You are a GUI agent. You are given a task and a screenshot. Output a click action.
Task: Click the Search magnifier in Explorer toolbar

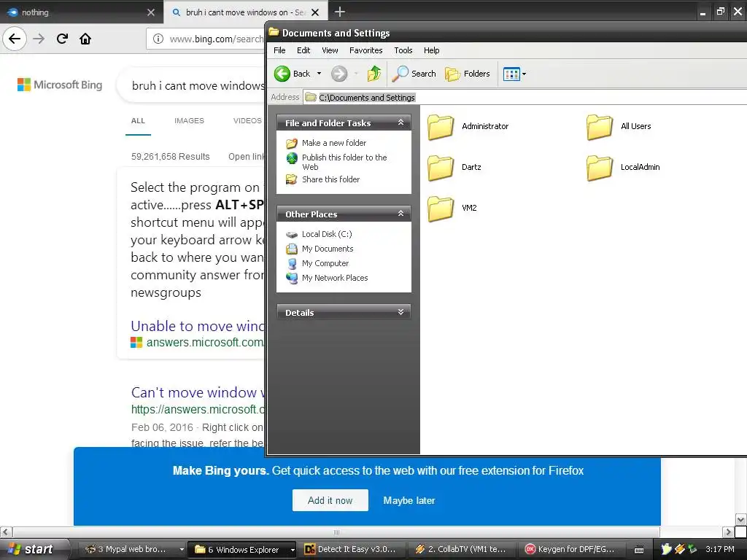click(x=400, y=74)
